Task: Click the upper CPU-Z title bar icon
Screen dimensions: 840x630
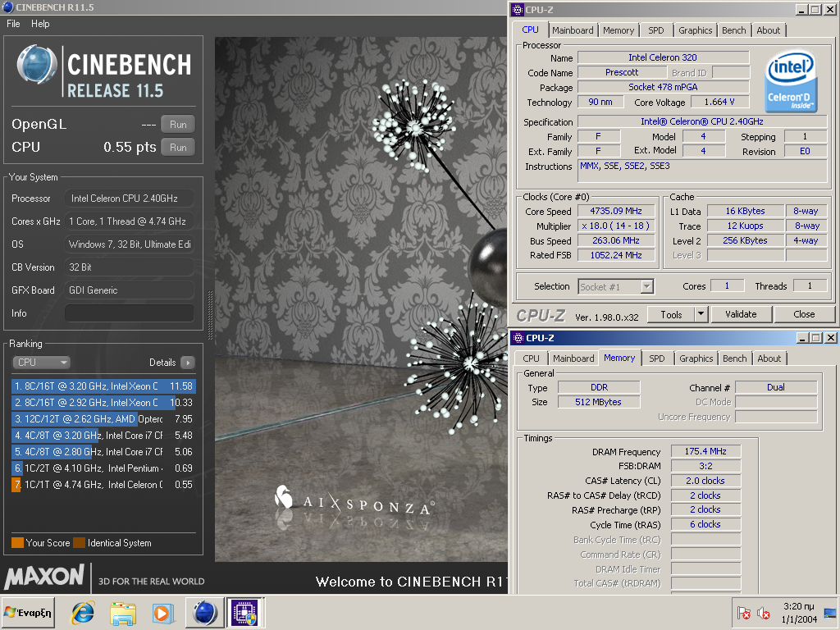Action: click(x=518, y=10)
